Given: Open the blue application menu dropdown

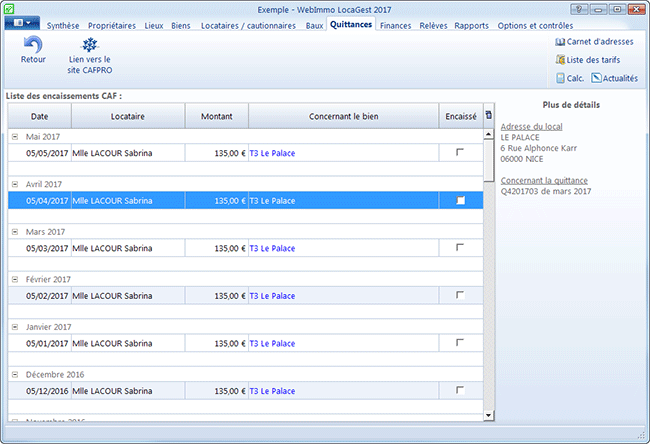Looking at the screenshot, I should click(x=22, y=23).
